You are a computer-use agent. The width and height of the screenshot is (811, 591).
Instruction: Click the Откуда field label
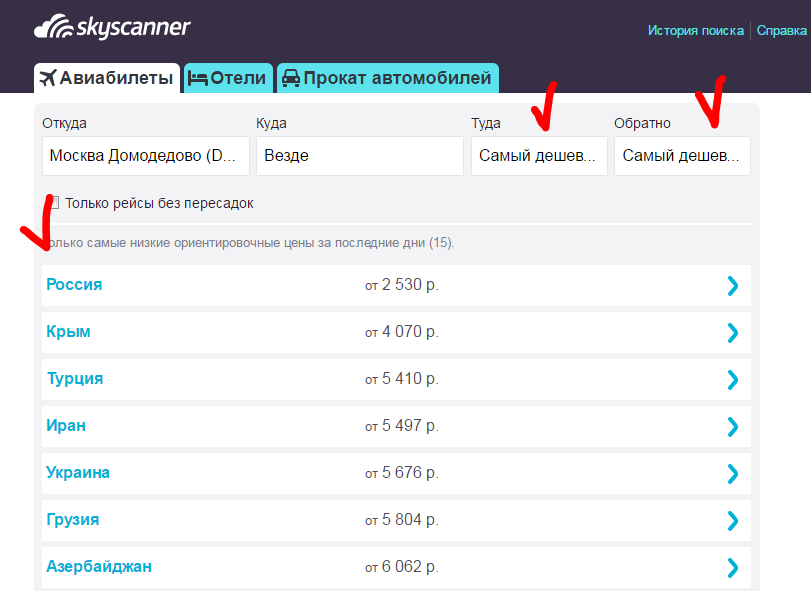coord(65,124)
